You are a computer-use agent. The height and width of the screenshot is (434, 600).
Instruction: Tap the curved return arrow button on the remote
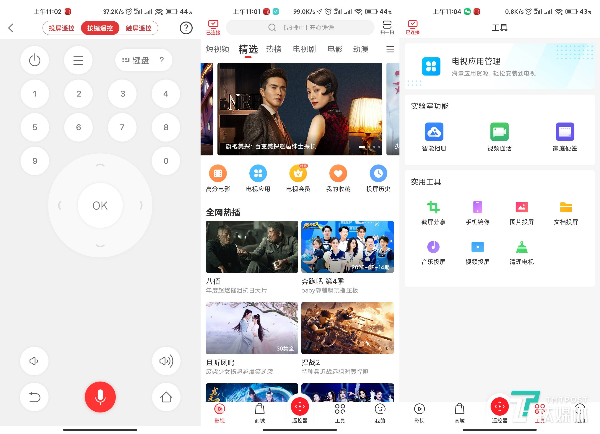pos(34,397)
